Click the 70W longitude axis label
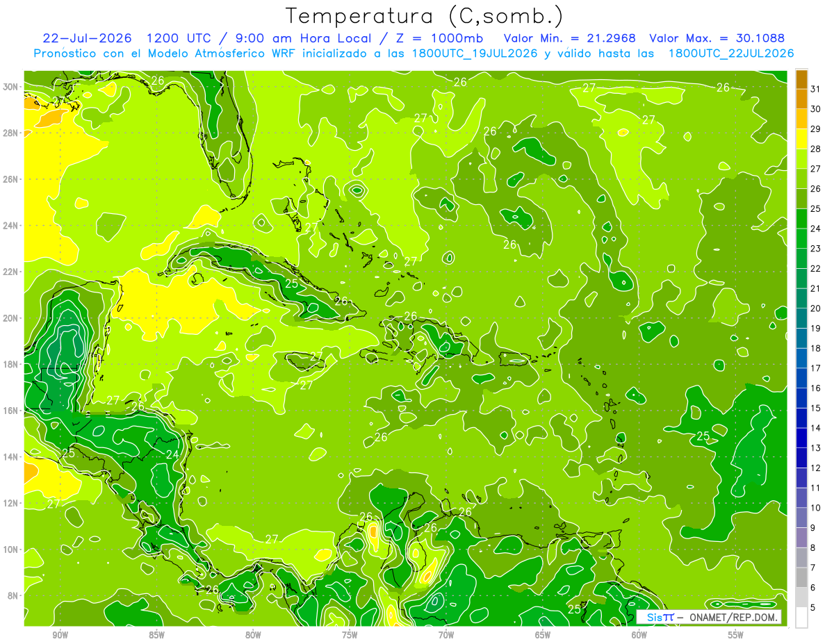Viewport: 834px width, 644px height. pyautogui.click(x=446, y=635)
